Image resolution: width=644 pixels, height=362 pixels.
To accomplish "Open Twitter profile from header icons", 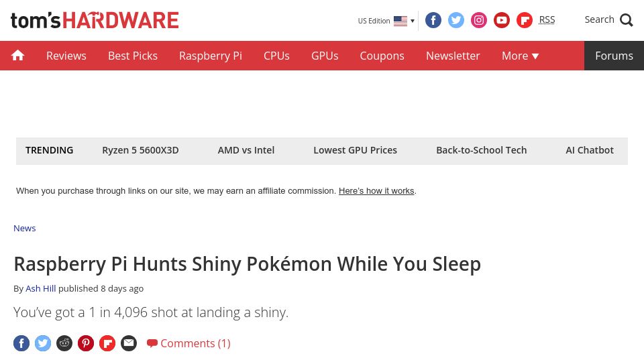I will [456, 20].
